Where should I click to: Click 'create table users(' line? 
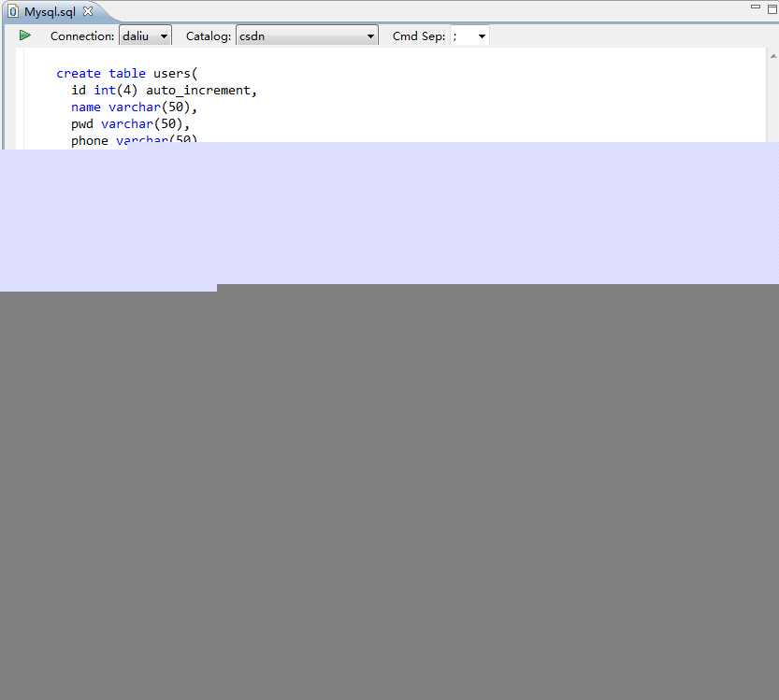(126, 74)
